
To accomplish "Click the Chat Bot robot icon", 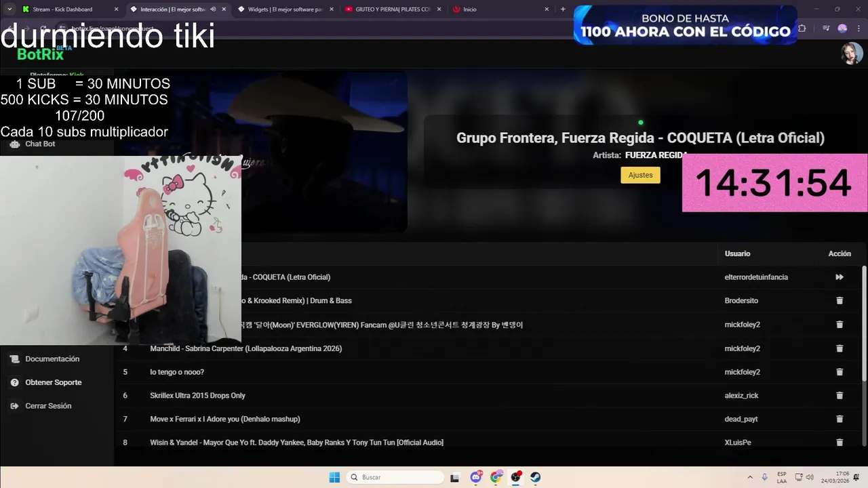I will 15,144.
